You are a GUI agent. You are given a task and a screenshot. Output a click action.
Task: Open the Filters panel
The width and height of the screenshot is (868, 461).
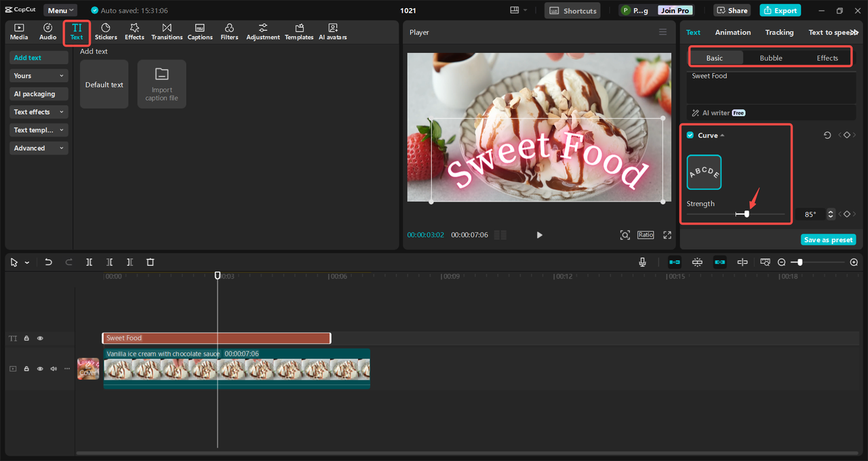229,32
